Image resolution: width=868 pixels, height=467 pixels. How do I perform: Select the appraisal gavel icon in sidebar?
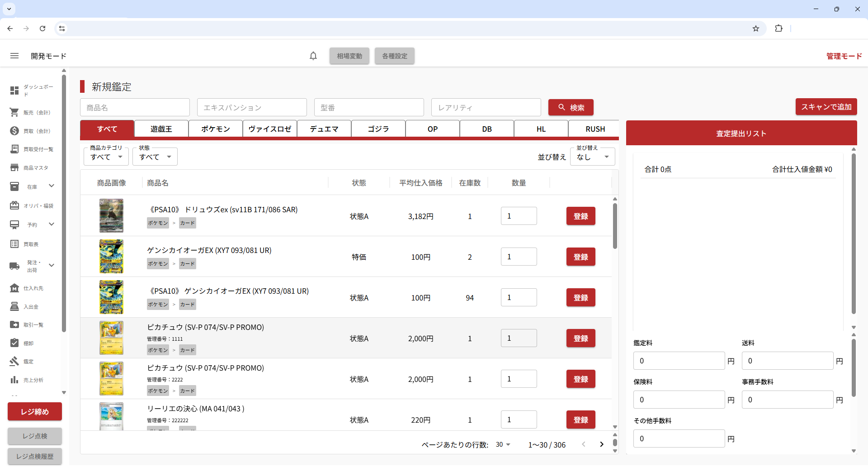(14, 361)
